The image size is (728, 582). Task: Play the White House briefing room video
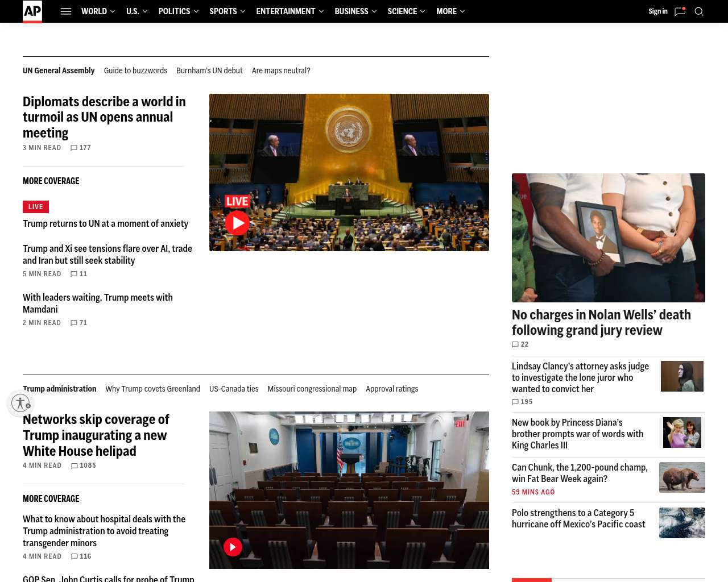pos(233,547)
